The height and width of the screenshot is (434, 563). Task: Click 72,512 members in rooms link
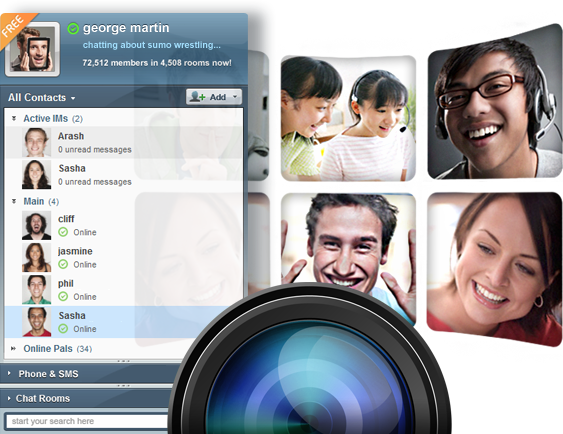(x=157, y=63)
